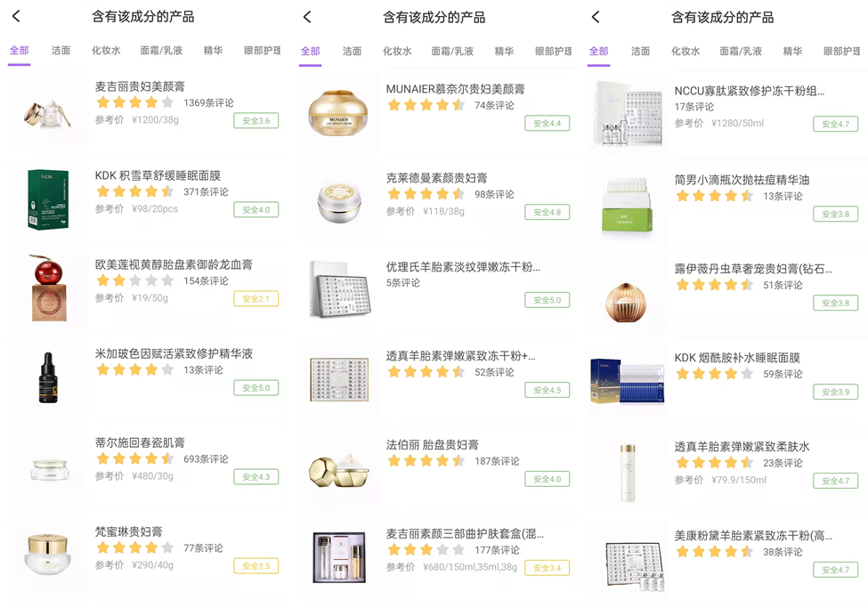The width and height of the screenshot is (868, 608).
Task: Open the 麦吉丽贵妇美颜膏 product thumbnail
Action: point(48,112)
